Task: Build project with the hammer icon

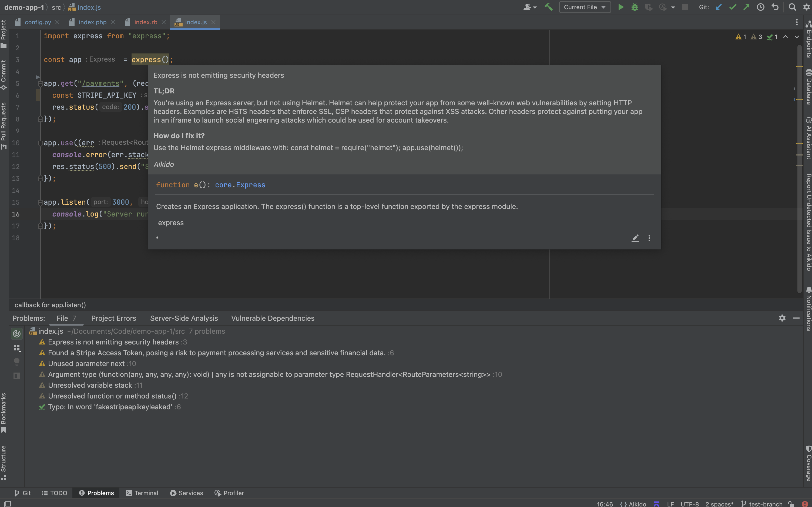Action: (x=549, y=7)
